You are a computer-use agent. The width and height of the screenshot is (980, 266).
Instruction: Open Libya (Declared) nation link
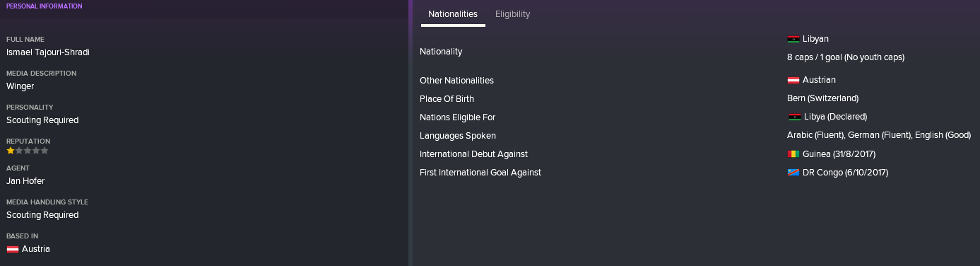click(835, 117)
